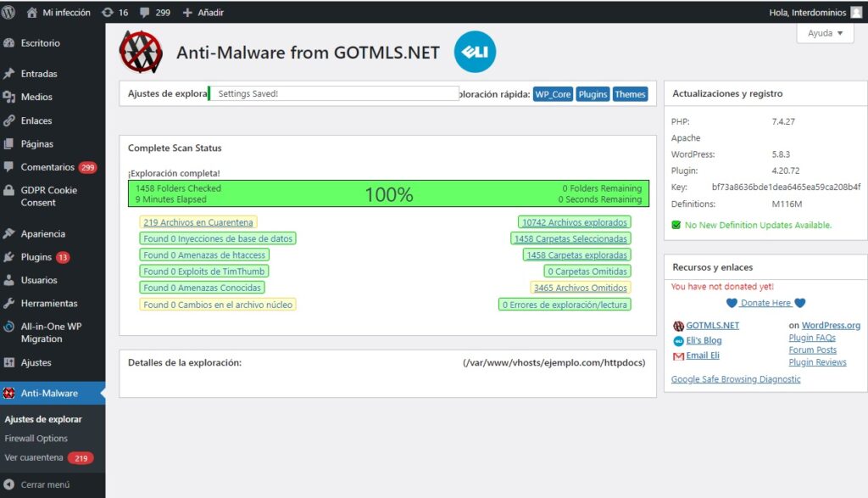Click the GDPR Cookie Consent lock icon

point(8,190)
